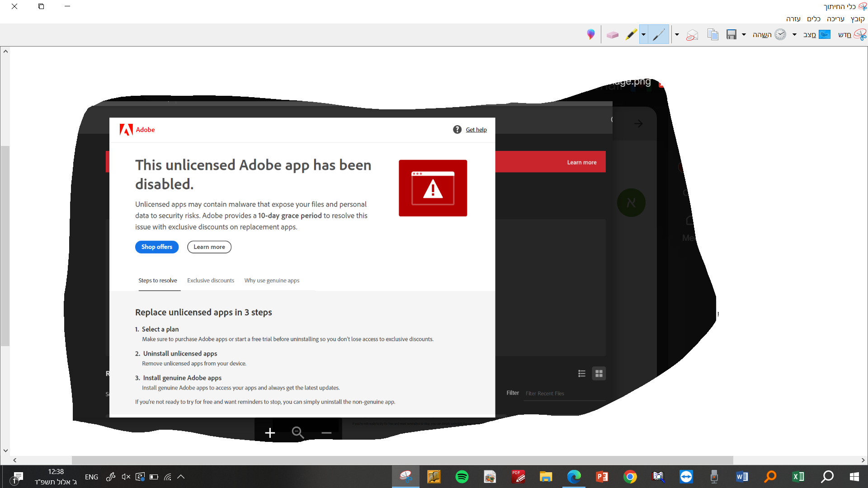Viewport: 868px width, 488px height.
Task: Select the Pen tool
Action: point(658,35)
